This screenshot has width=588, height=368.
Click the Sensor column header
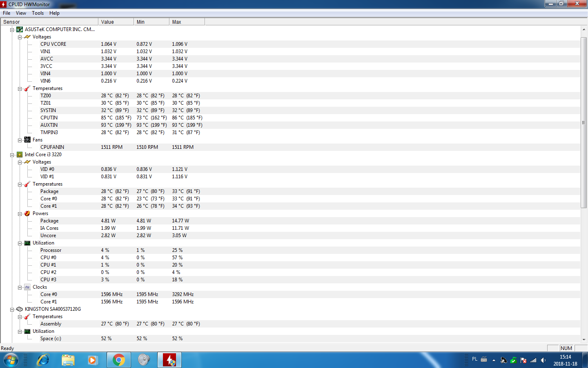[x=49, y=22]
